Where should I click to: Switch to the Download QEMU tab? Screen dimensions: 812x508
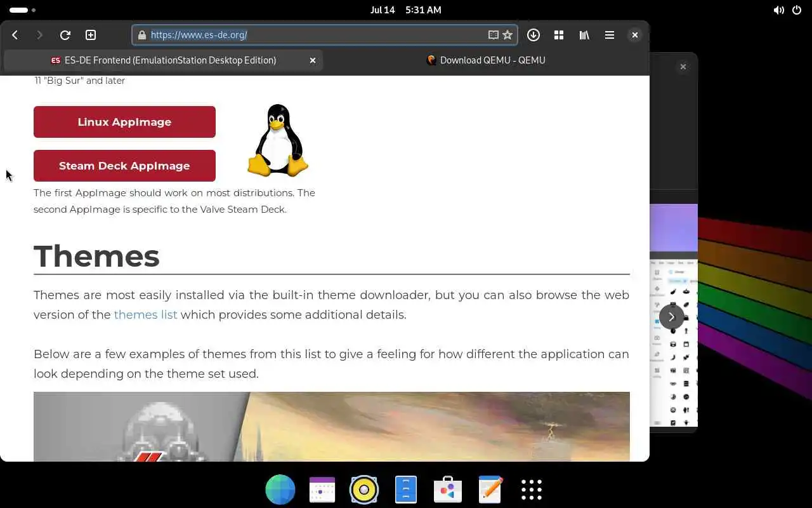[x=486, y=60]
